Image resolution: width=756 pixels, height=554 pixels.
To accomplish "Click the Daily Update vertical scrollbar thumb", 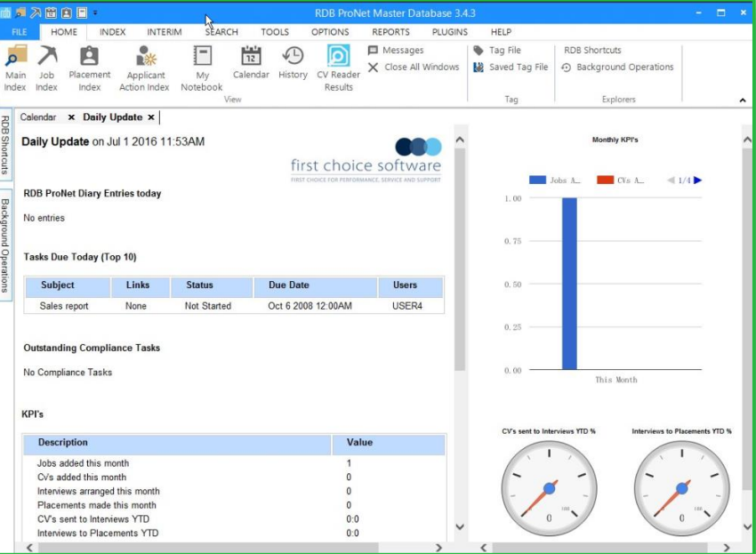I will pos(460,260).
